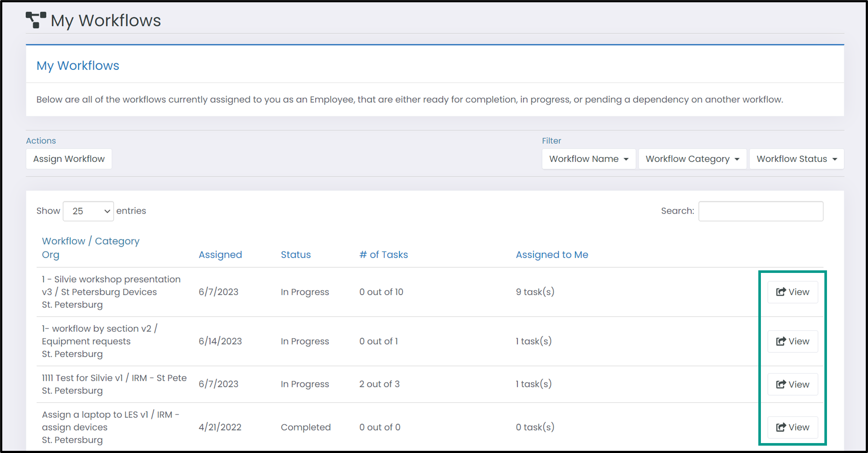Click the 0 task(s) assigned cell

coord(535,427)
